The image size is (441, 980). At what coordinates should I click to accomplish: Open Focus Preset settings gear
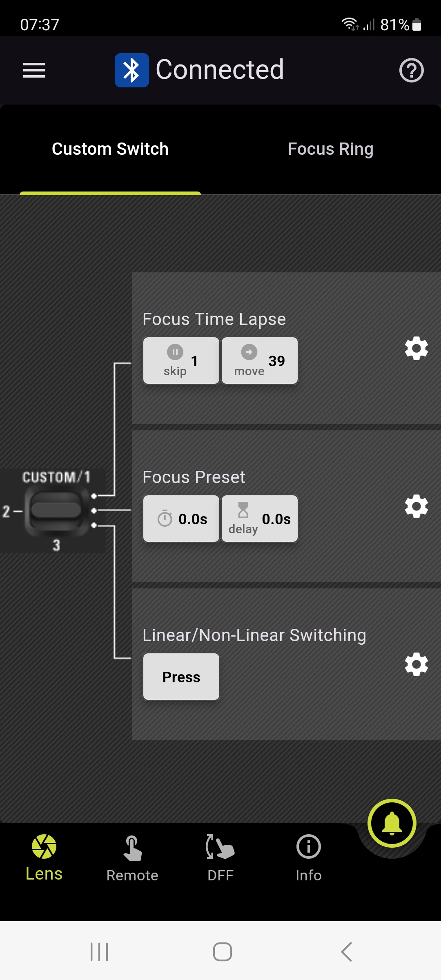tap(416, 506)
